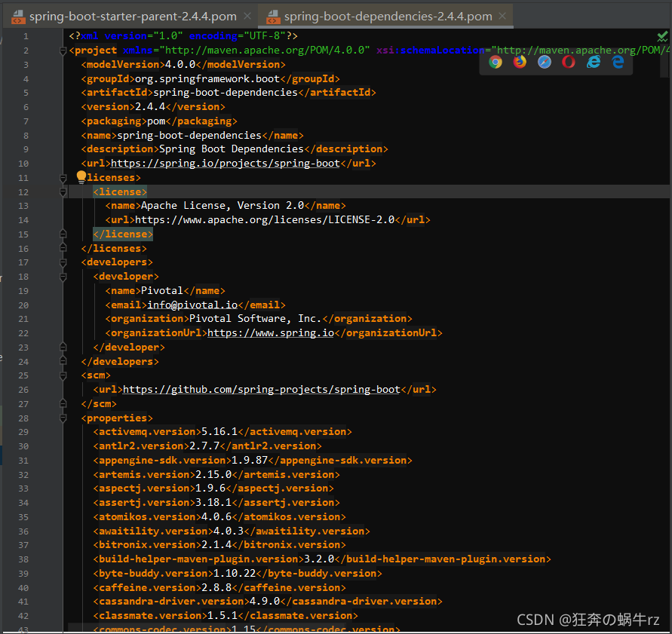The height and width of the screenshot is (634, 672).
Task: Click classmate.version value 1.5.1
Action: coord(222,616)
